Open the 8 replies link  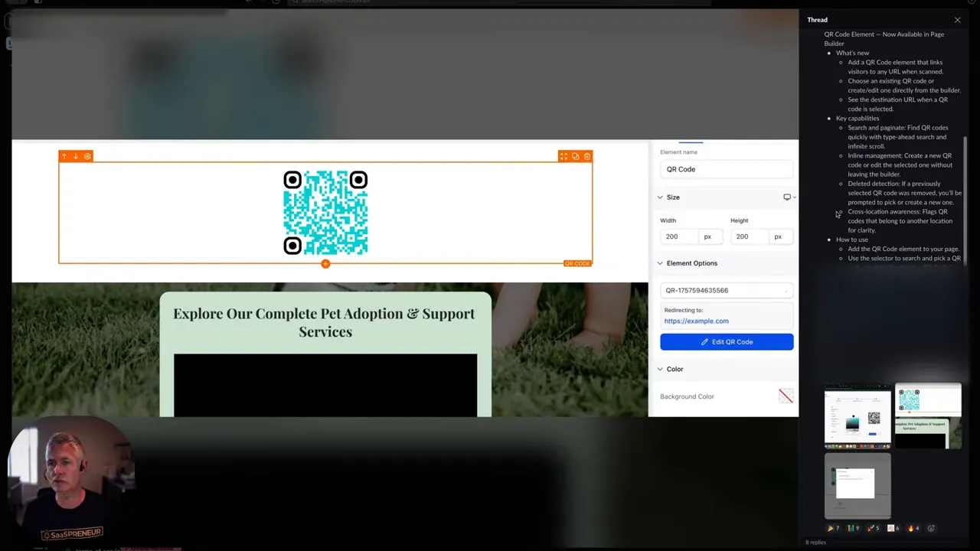(815, 543)
